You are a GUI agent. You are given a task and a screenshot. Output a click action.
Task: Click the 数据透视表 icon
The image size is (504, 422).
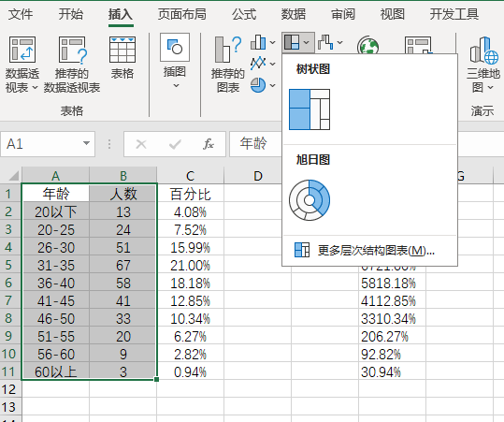22,50
